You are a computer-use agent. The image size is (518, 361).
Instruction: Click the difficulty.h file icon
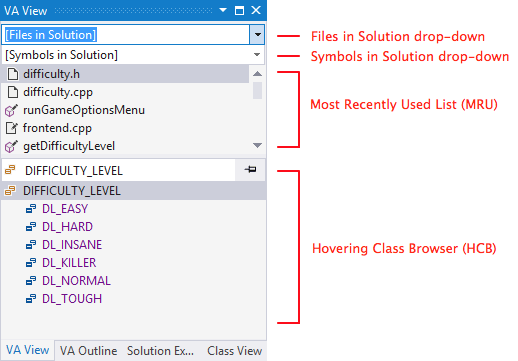point(13,74)
